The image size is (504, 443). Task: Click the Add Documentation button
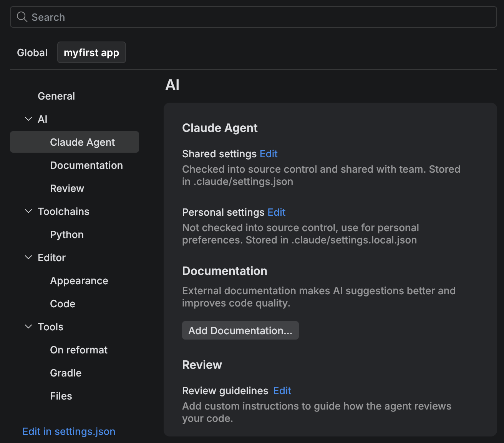240,330
